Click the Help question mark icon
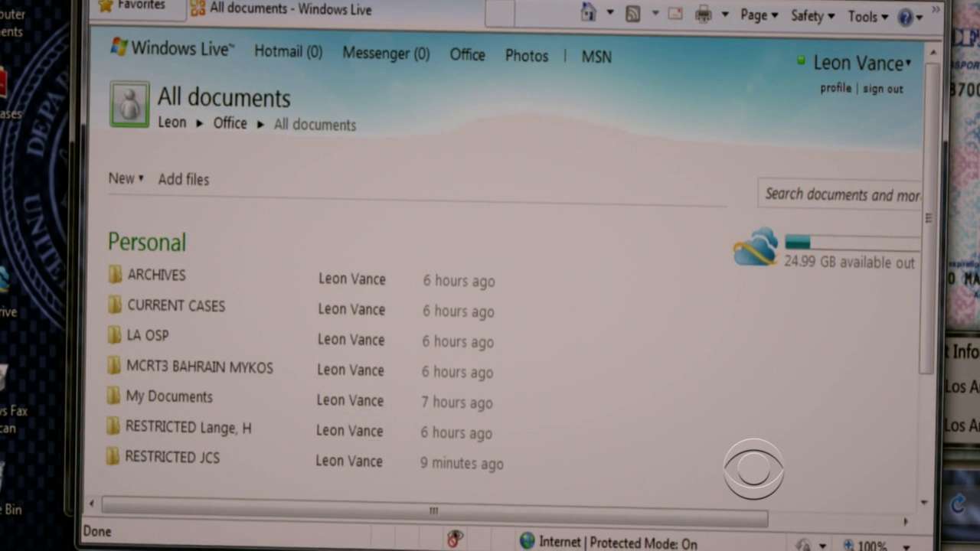The image size is (980, 551). point(905,18)
